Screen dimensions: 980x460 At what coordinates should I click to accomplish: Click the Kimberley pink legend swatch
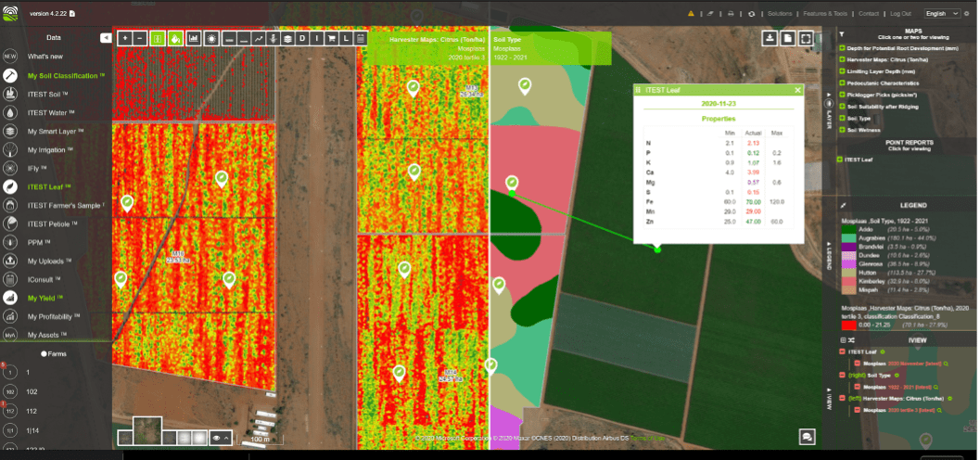(x=848, y=282)
